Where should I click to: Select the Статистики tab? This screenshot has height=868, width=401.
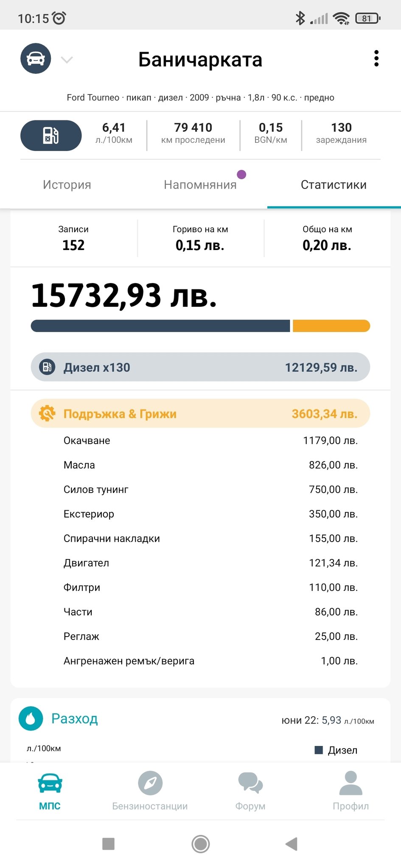click(x=334, y=185)
